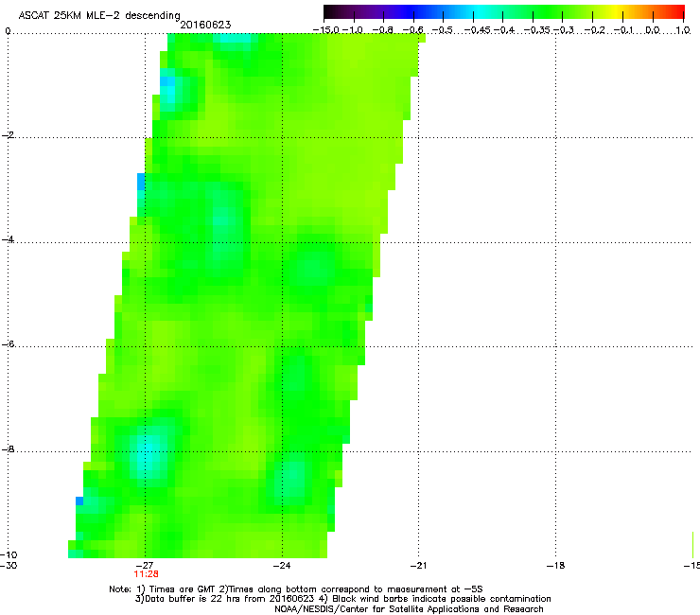Click the -2 latitude axis label

pos(8,135)
